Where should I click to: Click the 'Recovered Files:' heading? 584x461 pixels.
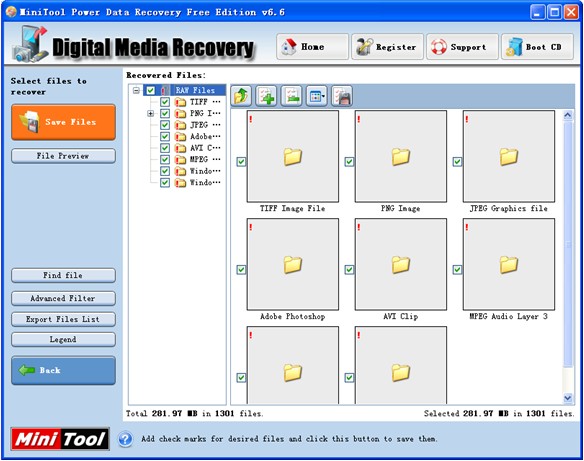coord(166,75)
